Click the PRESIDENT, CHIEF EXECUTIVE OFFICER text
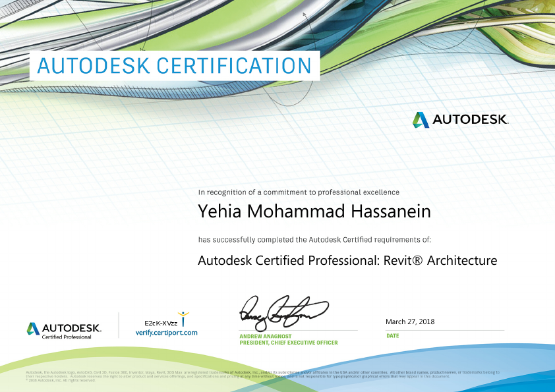 point(288,343)
